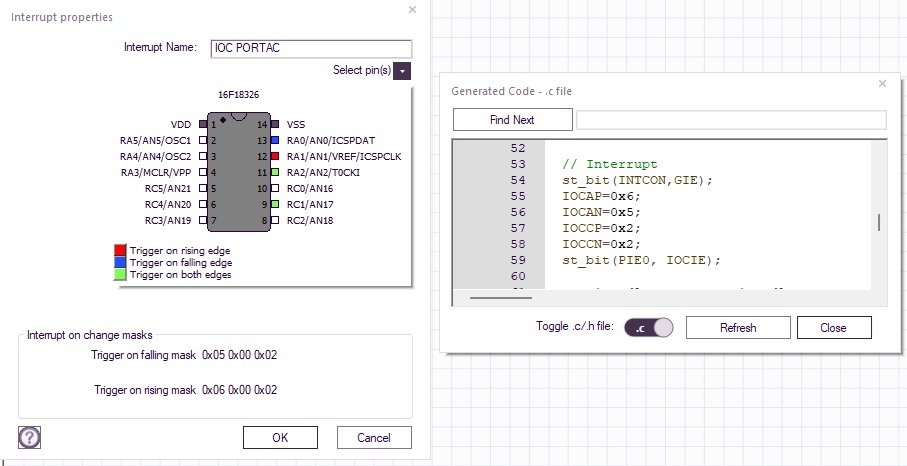Click the VSS pin 14 square
The width and height of the screenshot is (907, 466).
click(274, 125)
